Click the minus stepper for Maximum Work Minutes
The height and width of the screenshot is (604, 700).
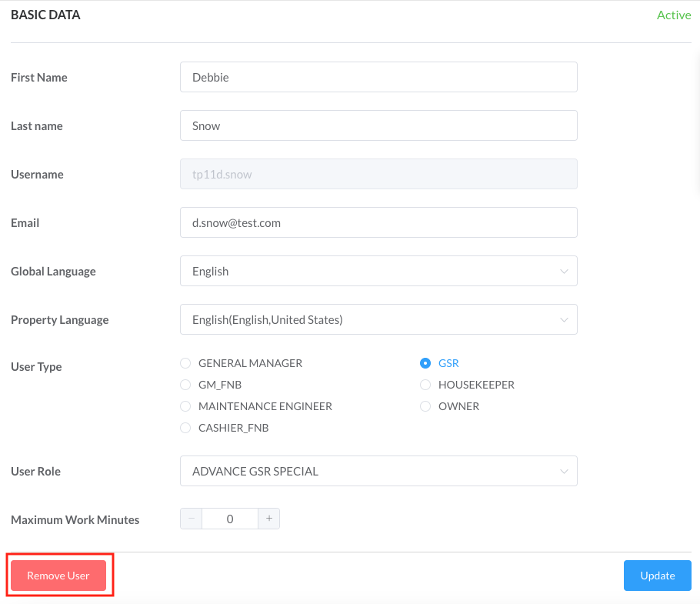[x=191, y=518]
